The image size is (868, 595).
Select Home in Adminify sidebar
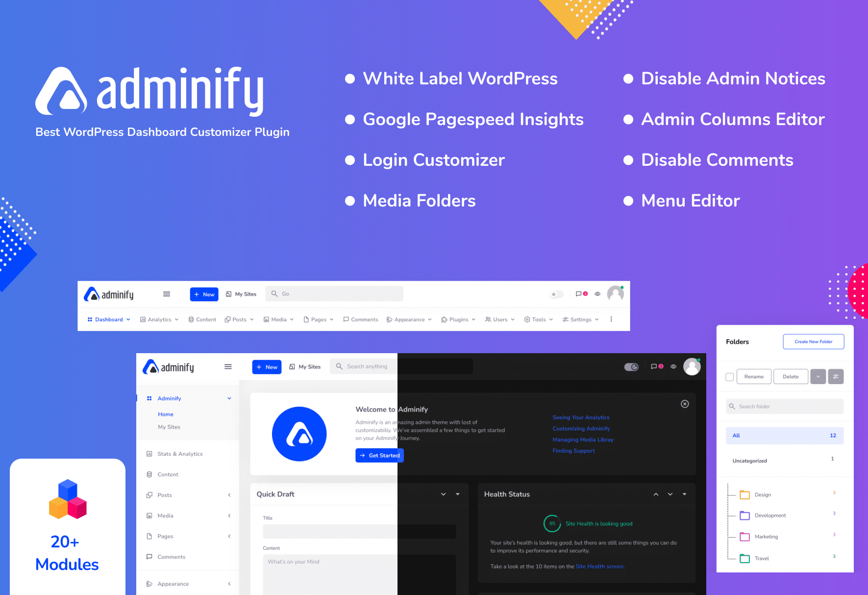click(x=166, y=414)
